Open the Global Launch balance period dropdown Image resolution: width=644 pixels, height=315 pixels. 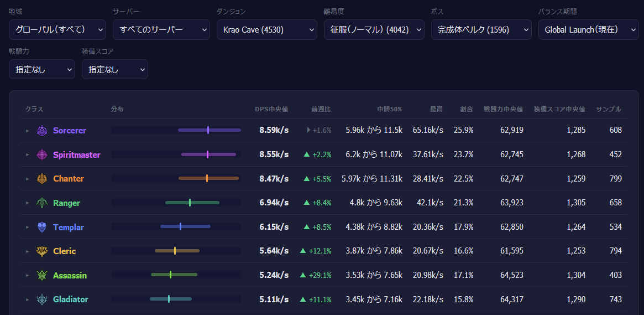[x=589, y=29]
